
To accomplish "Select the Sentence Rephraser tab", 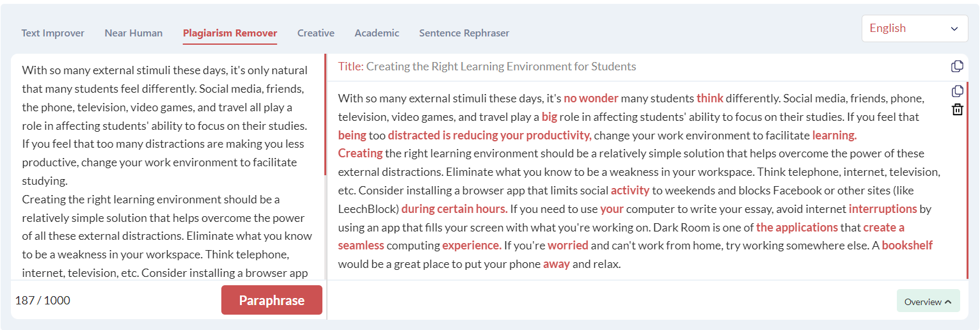I will pyautogui.click(x=464, y=33).
